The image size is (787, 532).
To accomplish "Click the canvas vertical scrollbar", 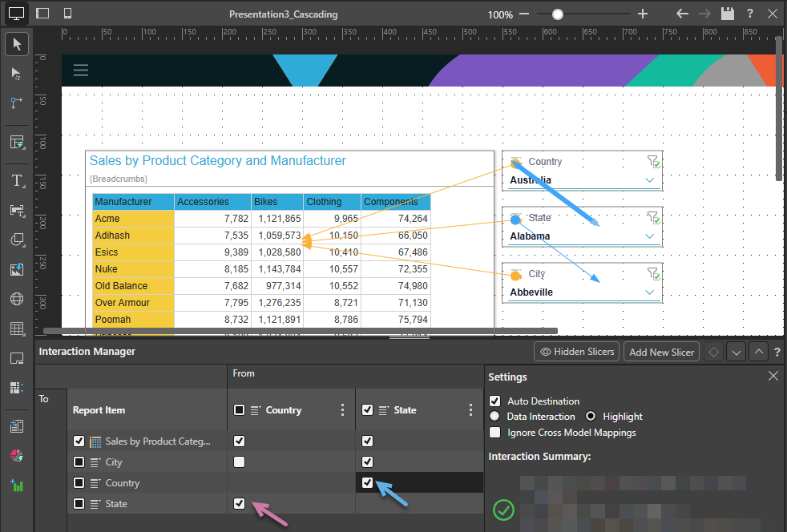I will coord(779,108).
